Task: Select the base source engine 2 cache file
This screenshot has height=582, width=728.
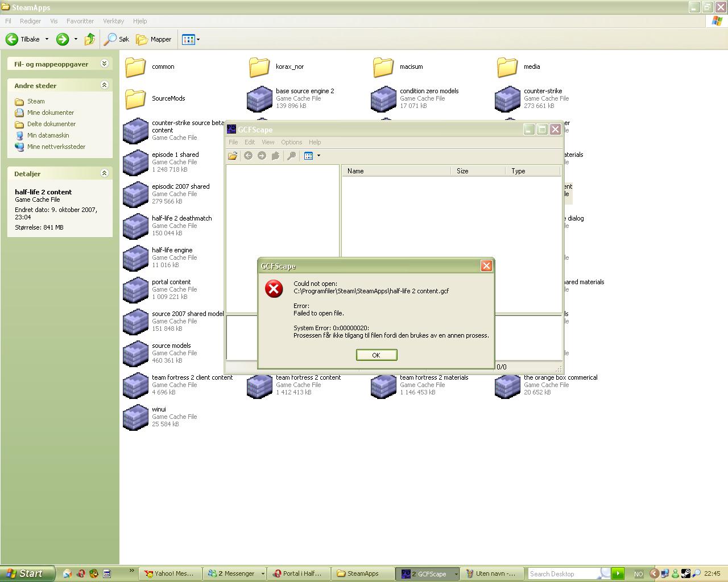Action: [x=291, y=98]
